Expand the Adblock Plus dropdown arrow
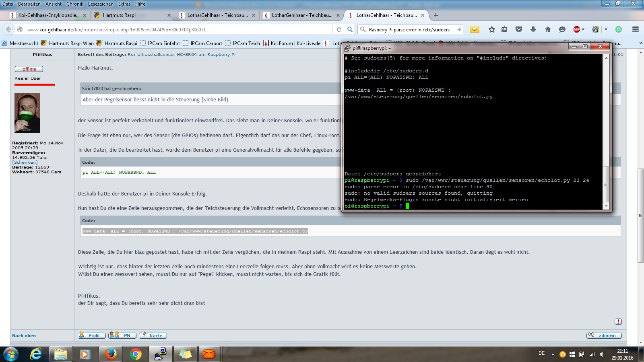Image resolution: width=644 pixels, height=362 pixels. 583,29
